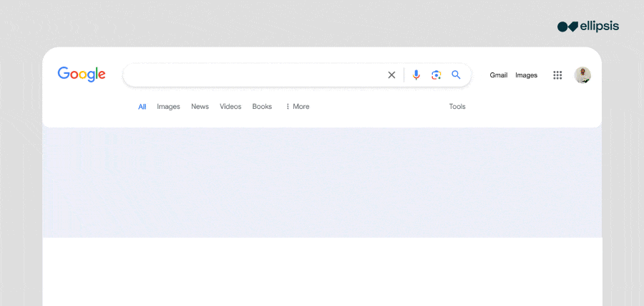Open Google Lens image search

coord(436,75)
